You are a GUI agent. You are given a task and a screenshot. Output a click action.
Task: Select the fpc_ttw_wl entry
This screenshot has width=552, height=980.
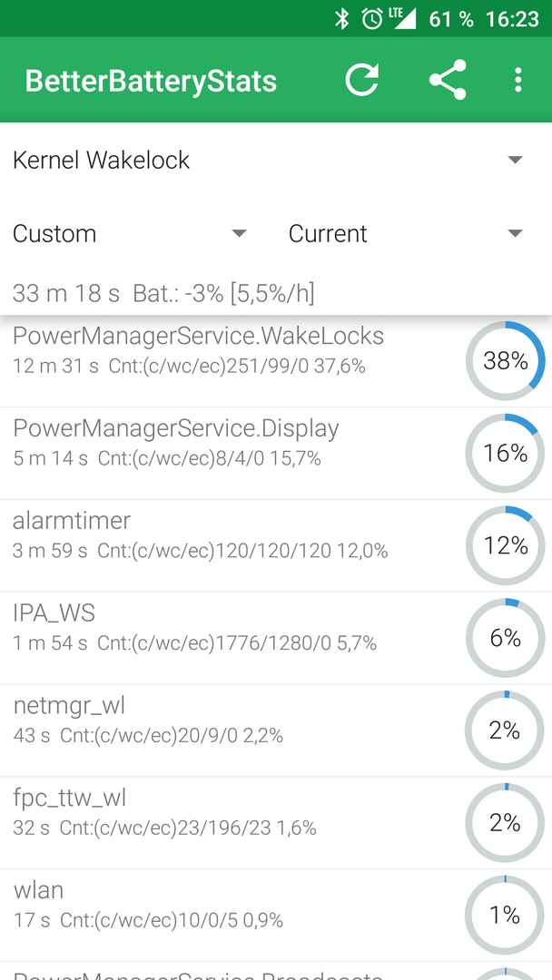(x=276, y=823)
